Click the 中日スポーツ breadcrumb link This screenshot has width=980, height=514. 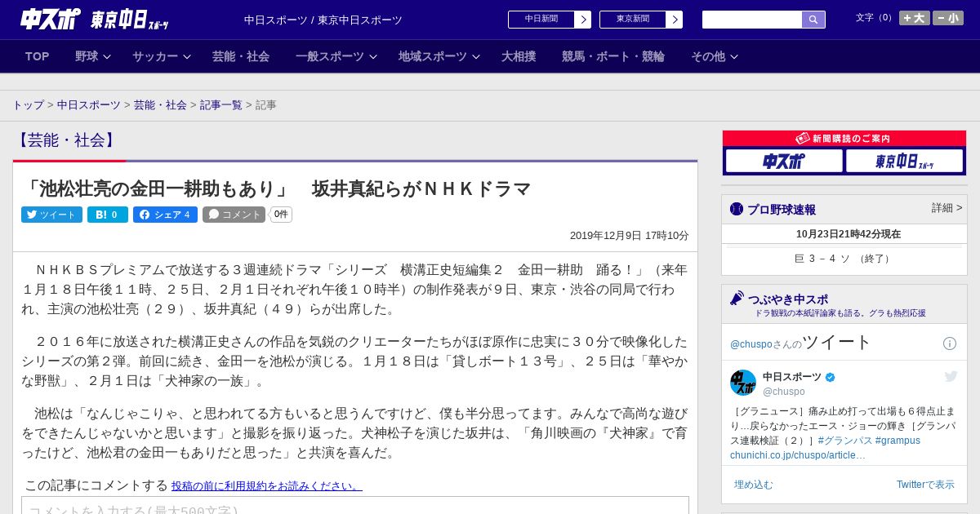click(89, 105)
